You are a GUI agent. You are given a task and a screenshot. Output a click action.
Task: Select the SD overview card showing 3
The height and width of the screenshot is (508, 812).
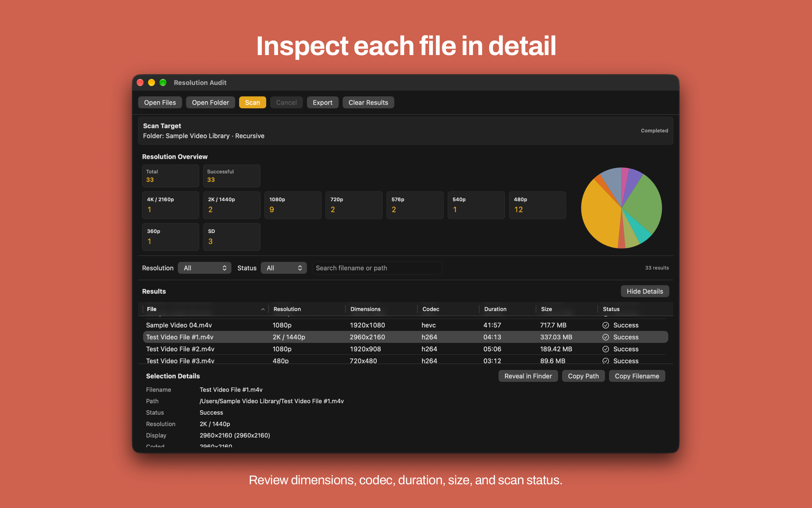pos(231,237)
